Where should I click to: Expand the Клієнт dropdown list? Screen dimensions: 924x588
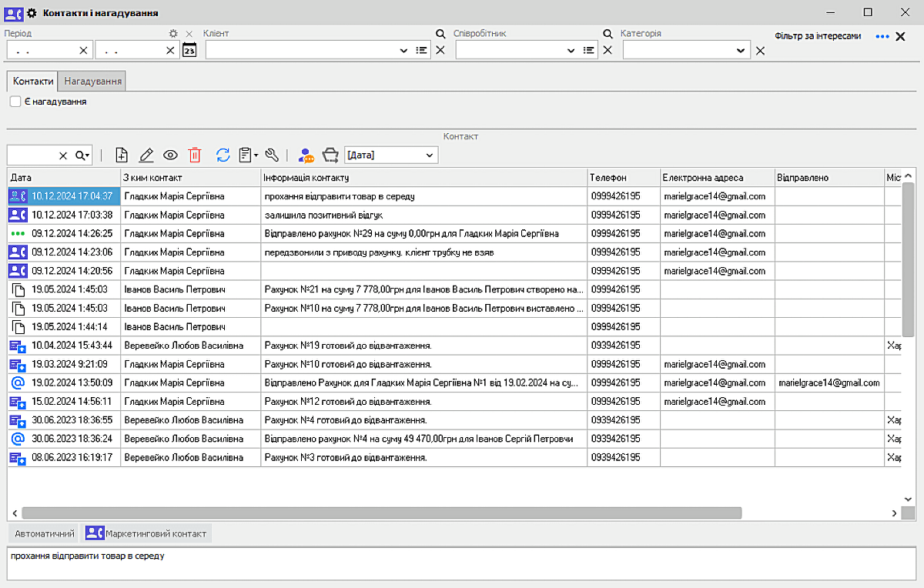[404, 50]
